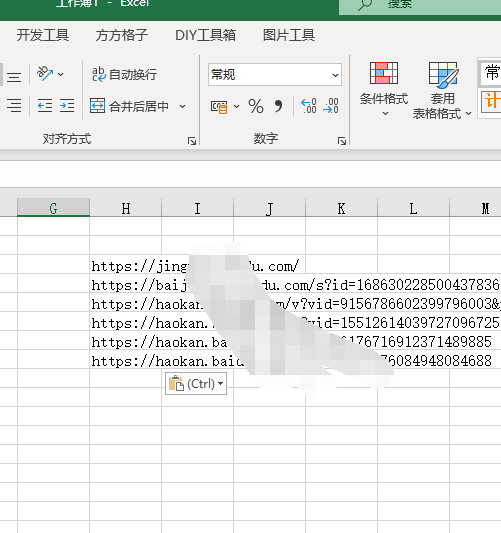Apply percent style format
Image resolution: width=501 pixels, height=533 pixels.
256,106
